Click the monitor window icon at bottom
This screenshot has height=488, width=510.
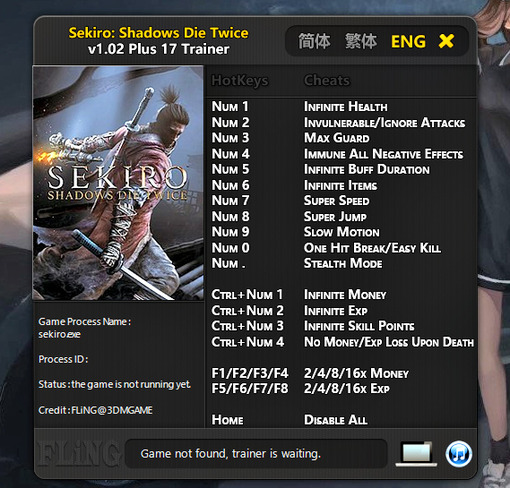coord(416,454)
